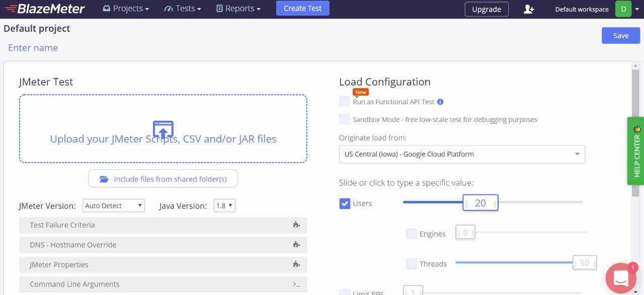Click the Users slider handle showing 20
The height and width of the screenshot is (295, 644).
click(x=480, y=203)
